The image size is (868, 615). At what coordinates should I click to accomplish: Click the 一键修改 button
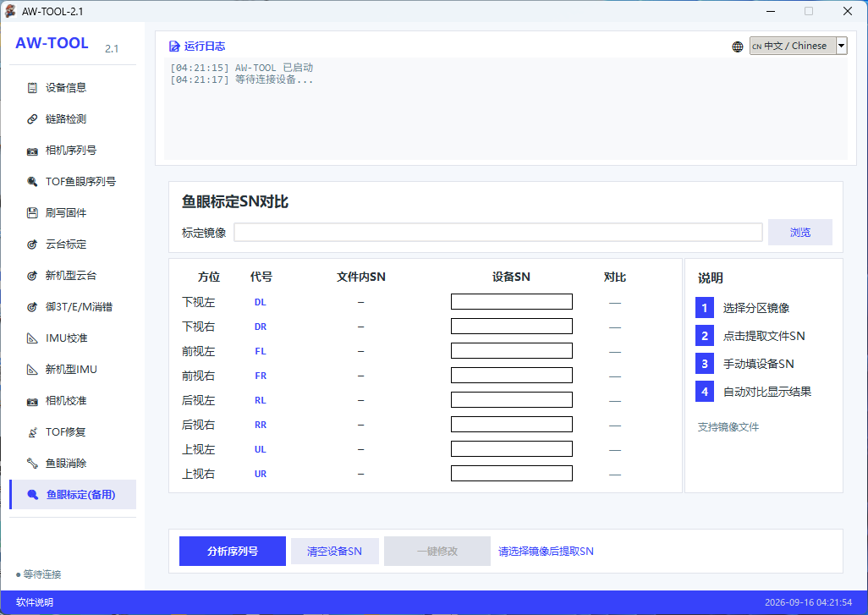pos(437,551)
